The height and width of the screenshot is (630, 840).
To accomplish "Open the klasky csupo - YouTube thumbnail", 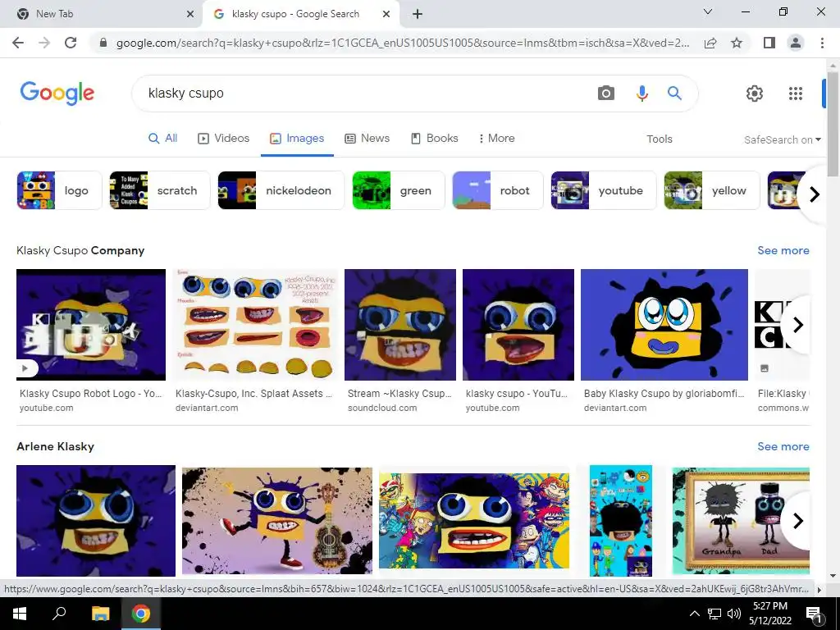I will point(518,325).
